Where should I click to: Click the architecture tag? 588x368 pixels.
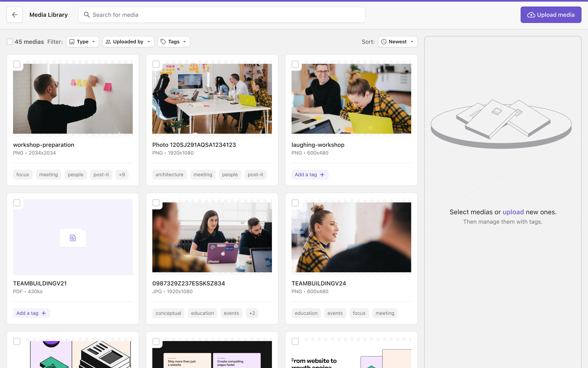coord(169,174)
